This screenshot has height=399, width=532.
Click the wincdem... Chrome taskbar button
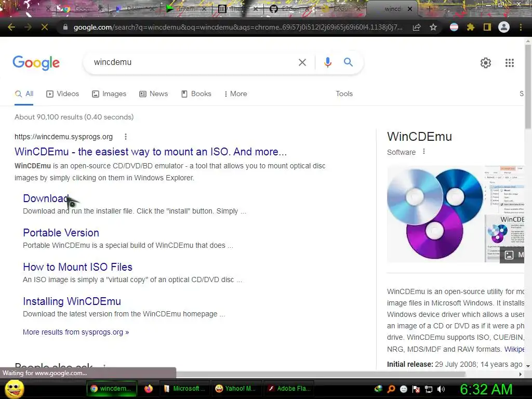[x=112, y=389]
